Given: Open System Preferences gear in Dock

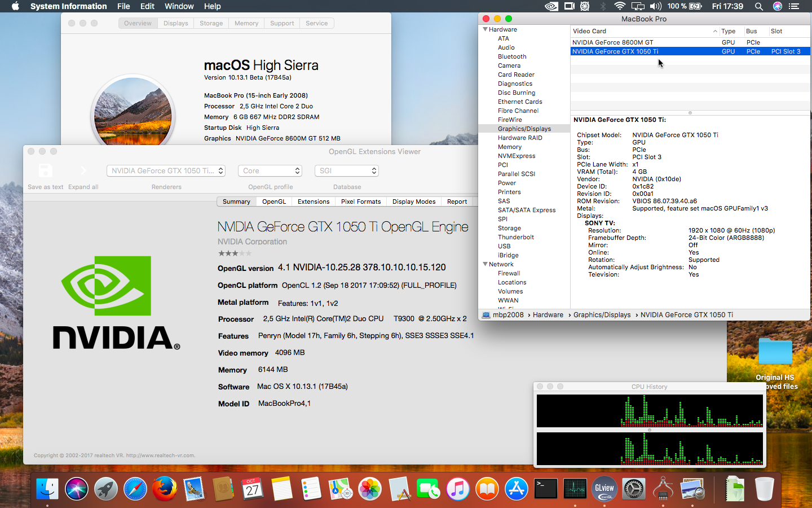Looking at the screenshot, I should [x=634, y=489].
